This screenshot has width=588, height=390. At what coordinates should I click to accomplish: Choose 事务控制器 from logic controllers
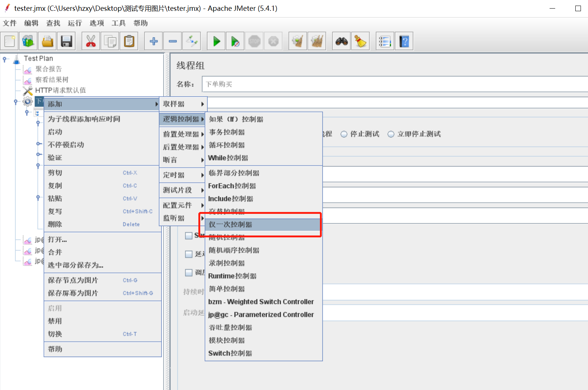pyautogui.click(x=264, y=132)
